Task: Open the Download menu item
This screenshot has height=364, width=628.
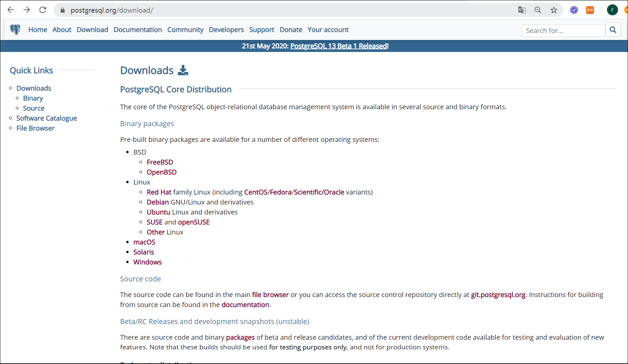Action: [x=92, y=30]
